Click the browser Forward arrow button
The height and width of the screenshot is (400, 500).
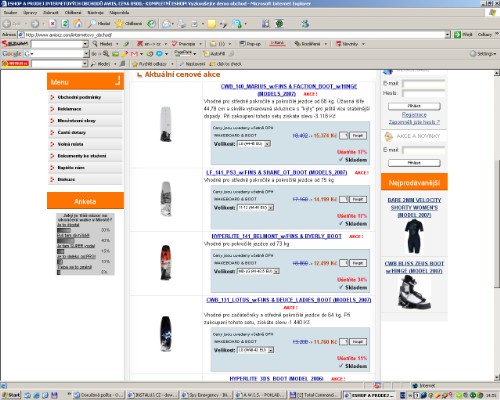[36, 24]
